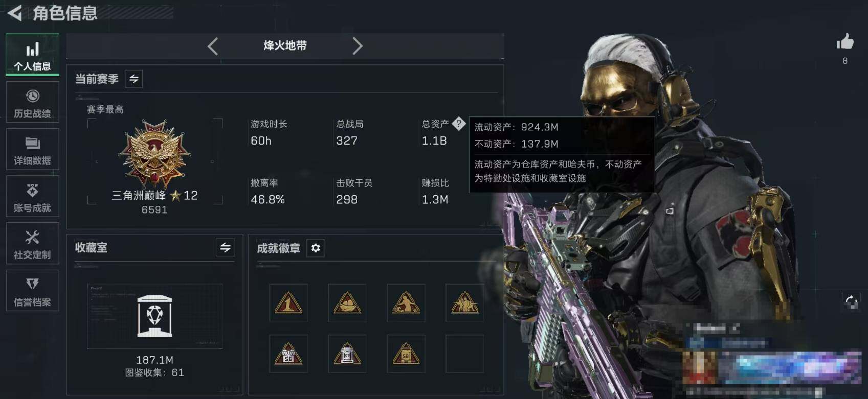Switch to the previous mode before 烽火地带
This screenshot has height=399, width=868.
click(213, 46)
